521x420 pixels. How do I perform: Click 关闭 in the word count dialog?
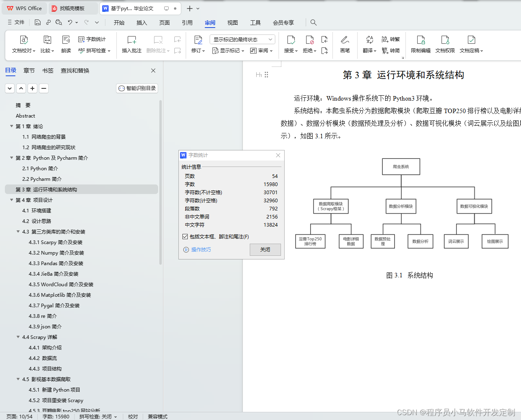point(265,250)
